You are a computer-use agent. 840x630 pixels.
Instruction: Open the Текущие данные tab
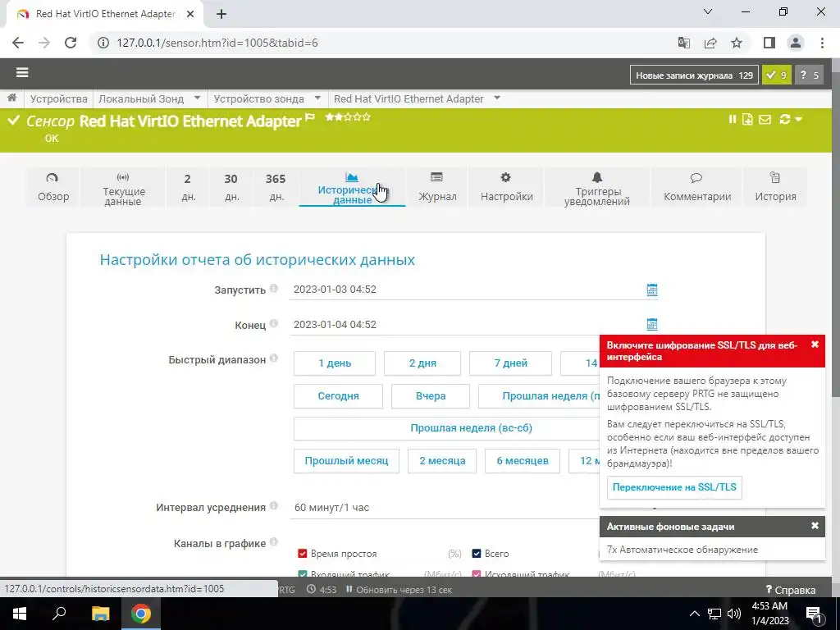[123, 187]
